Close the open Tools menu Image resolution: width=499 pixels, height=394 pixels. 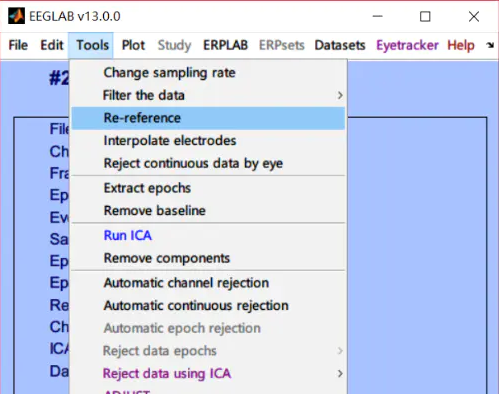click(x=92, y=45)
